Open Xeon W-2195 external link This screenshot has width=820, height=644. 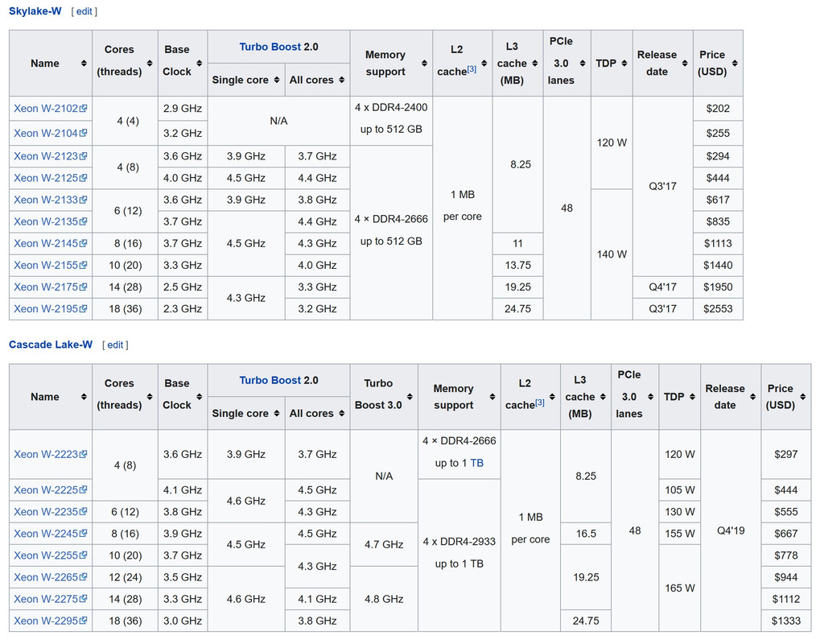[50, 308]
